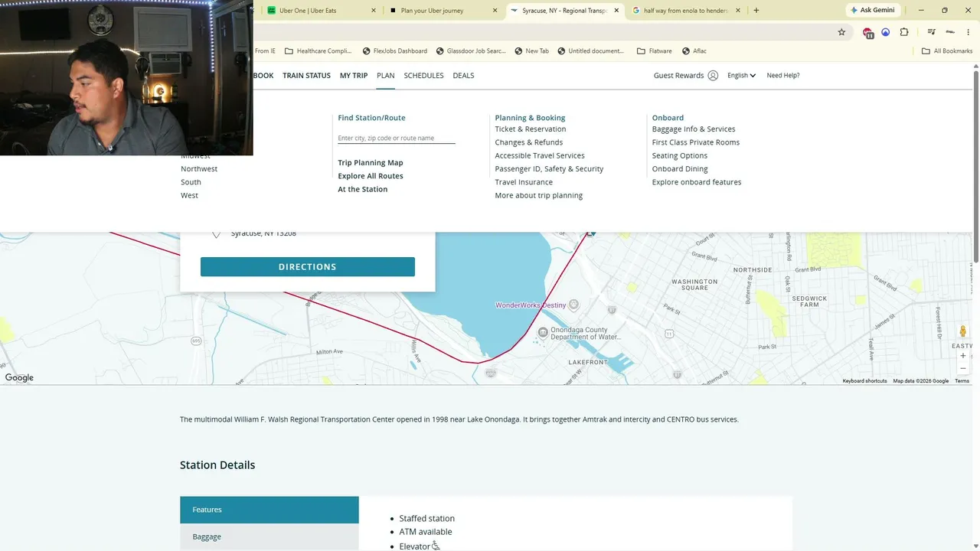This screenshot has height=551, width=980.
Task: Click the DIRECTIONS button
Action: point(308,267)
